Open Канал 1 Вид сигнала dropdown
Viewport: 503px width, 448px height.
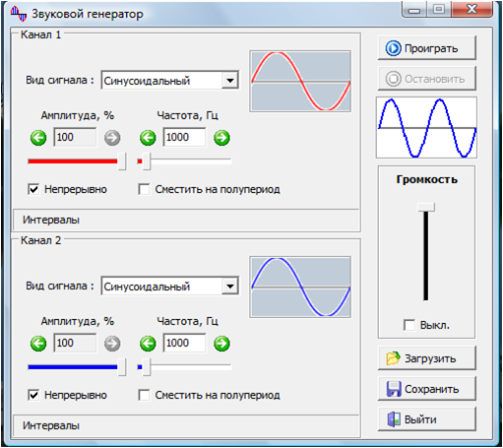(230, 81)
